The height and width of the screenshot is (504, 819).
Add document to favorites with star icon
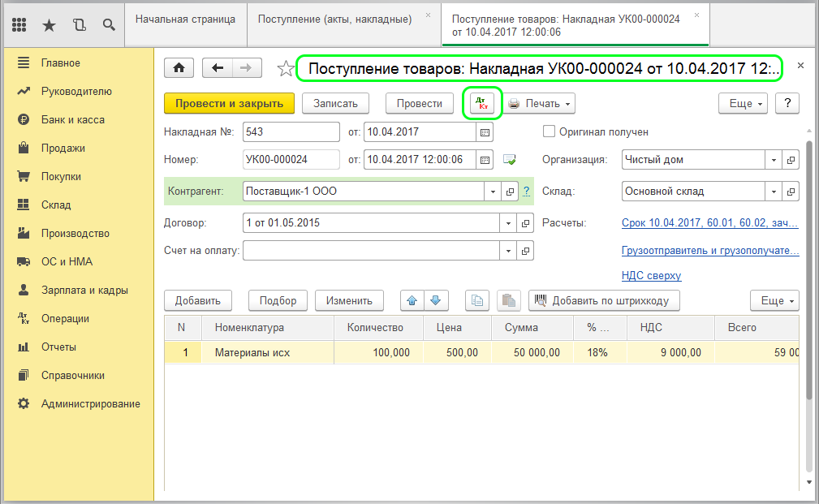coord(286,69)
